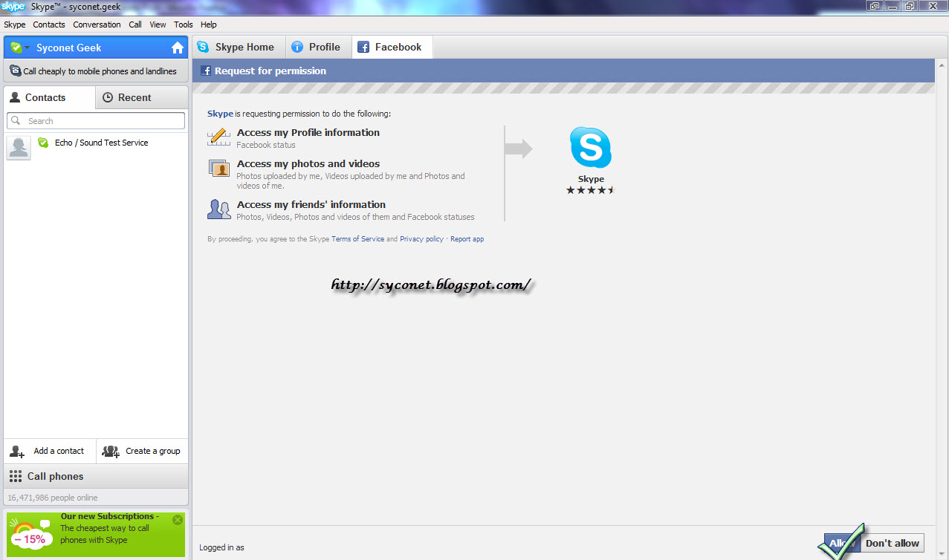Click the phone icon on the Call cheaply banner
949x560 pixels.
[x=15, y=71]
